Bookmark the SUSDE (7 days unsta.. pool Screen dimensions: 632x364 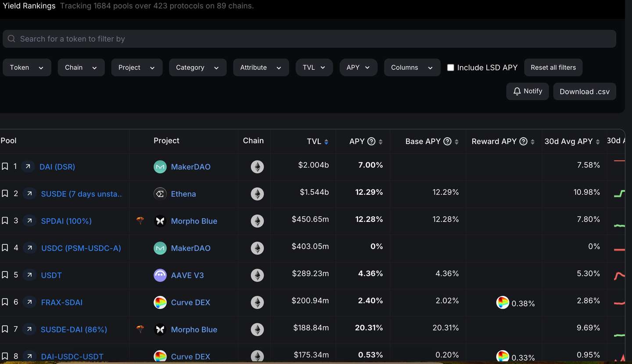(x=5, y=194)
